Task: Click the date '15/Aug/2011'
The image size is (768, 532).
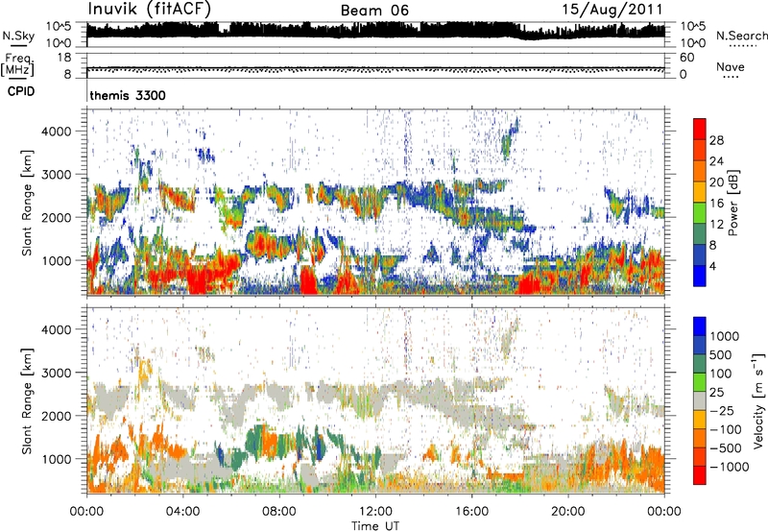Action: pyautogui.click(x=612, y=9)
